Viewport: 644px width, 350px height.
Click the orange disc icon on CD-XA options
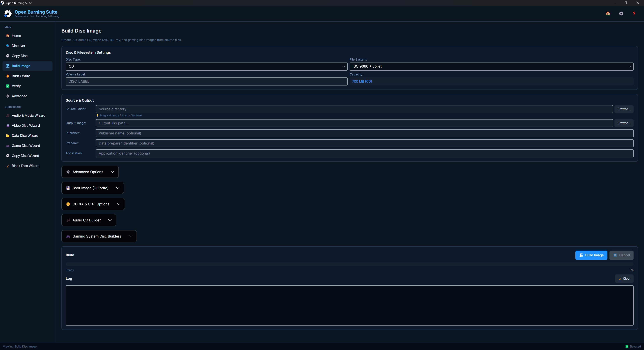click(68, 204)
